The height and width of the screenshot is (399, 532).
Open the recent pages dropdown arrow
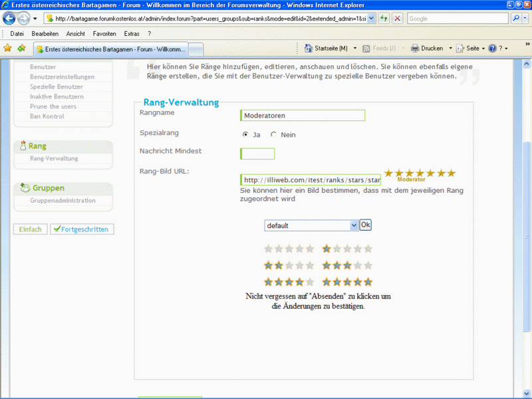(35, 19)
